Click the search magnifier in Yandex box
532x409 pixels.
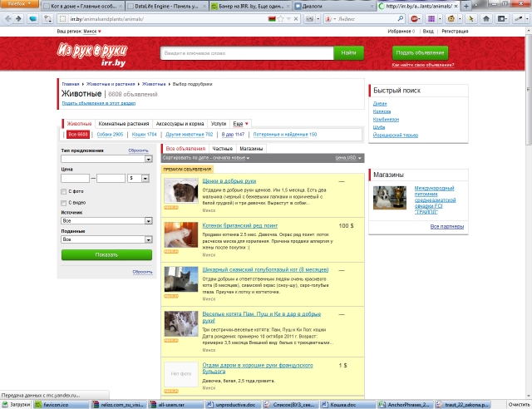coord(401,18)
